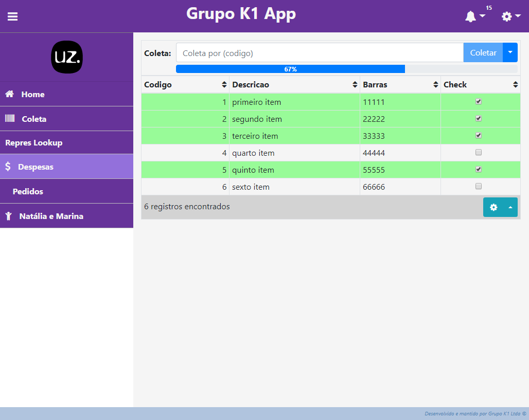Select the 'terceiro item' cell
Image resolution: width=529 pixels, height=420 pixels.
point(294,136)
